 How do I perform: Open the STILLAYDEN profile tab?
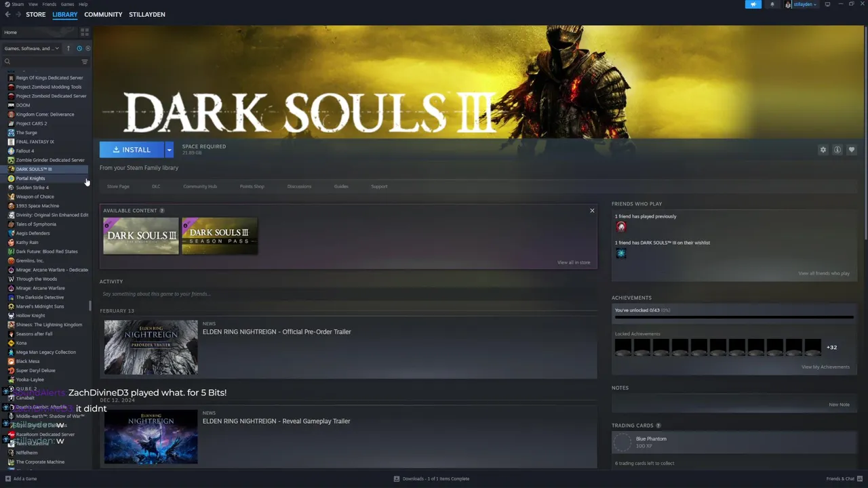147,14
